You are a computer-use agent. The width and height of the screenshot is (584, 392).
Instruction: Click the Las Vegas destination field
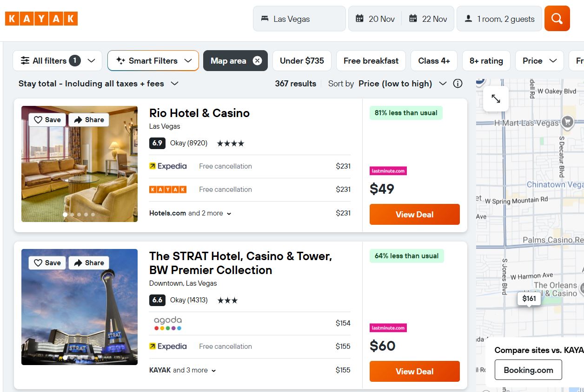point(299,19)
